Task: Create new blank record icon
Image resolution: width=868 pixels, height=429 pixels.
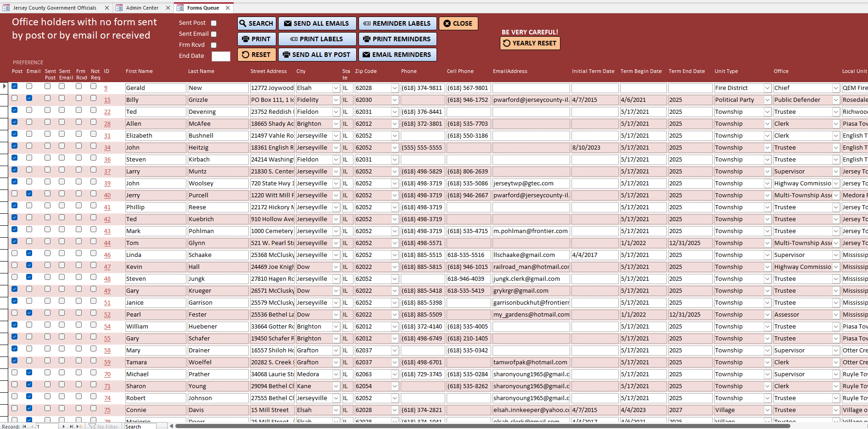Action: [x=79, y=426]
